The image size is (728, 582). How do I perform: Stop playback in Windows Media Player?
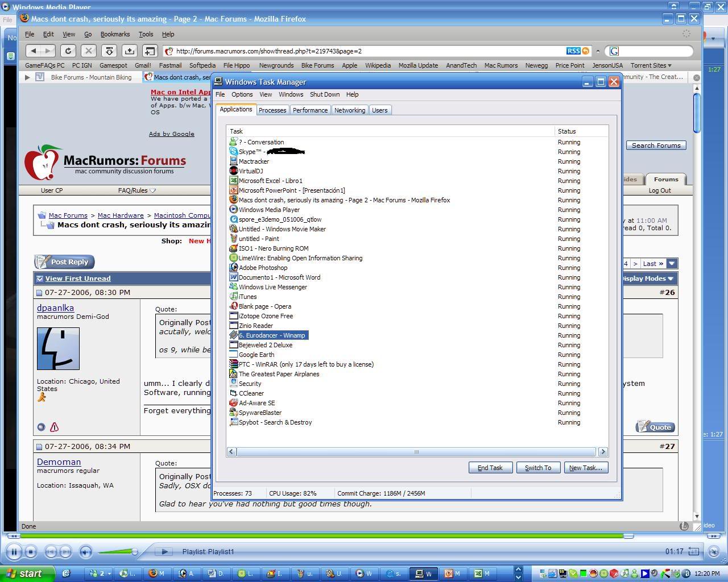[x=31, y=551]
